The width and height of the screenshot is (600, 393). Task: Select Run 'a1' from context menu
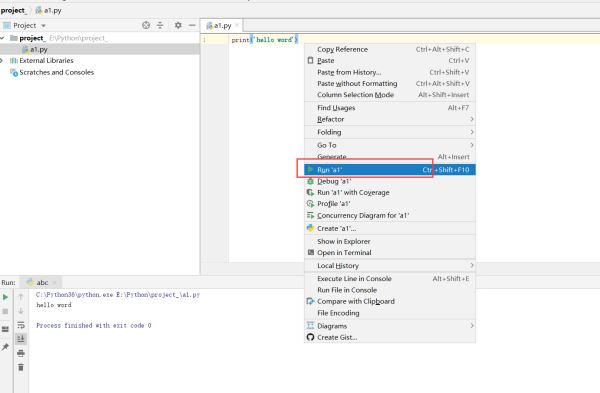pyautogui.click(x=390, y=170)
